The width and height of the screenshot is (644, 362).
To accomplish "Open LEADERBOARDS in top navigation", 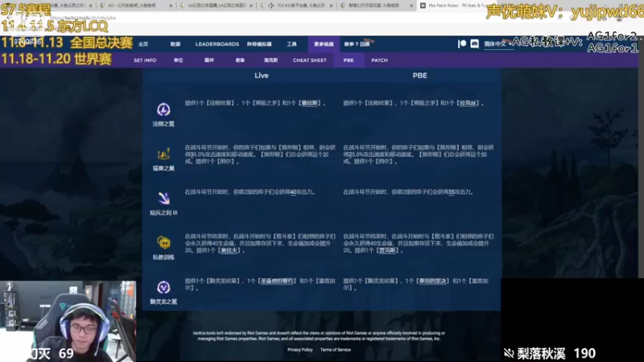I will point(217,44).
